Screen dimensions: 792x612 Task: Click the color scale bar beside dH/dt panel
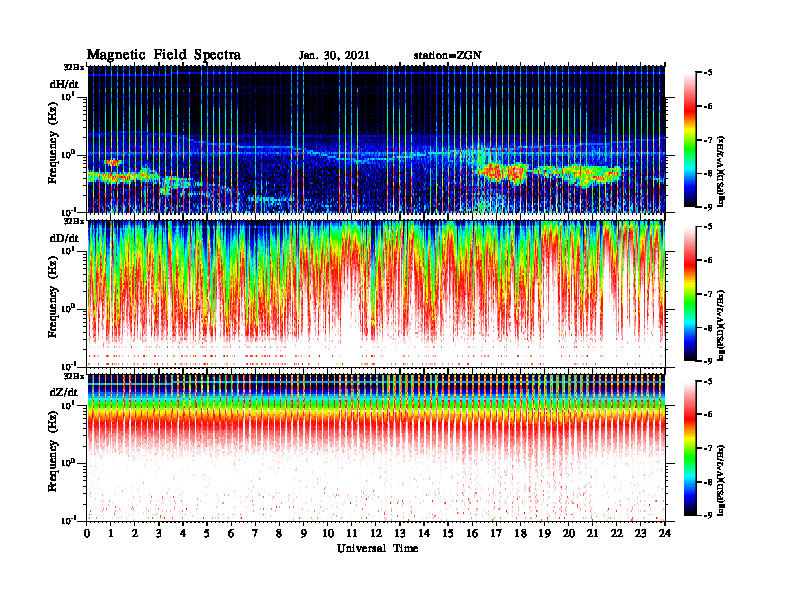[x=690, y=140]
